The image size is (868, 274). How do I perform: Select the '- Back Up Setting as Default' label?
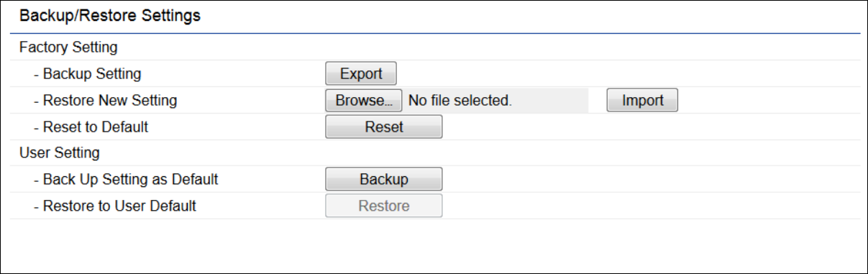pos(125,180)
